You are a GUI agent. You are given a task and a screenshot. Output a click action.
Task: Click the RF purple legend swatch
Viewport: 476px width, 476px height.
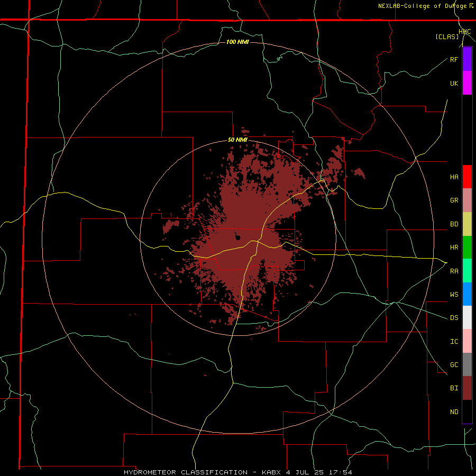pyautogui.click(x=467, y=59)
